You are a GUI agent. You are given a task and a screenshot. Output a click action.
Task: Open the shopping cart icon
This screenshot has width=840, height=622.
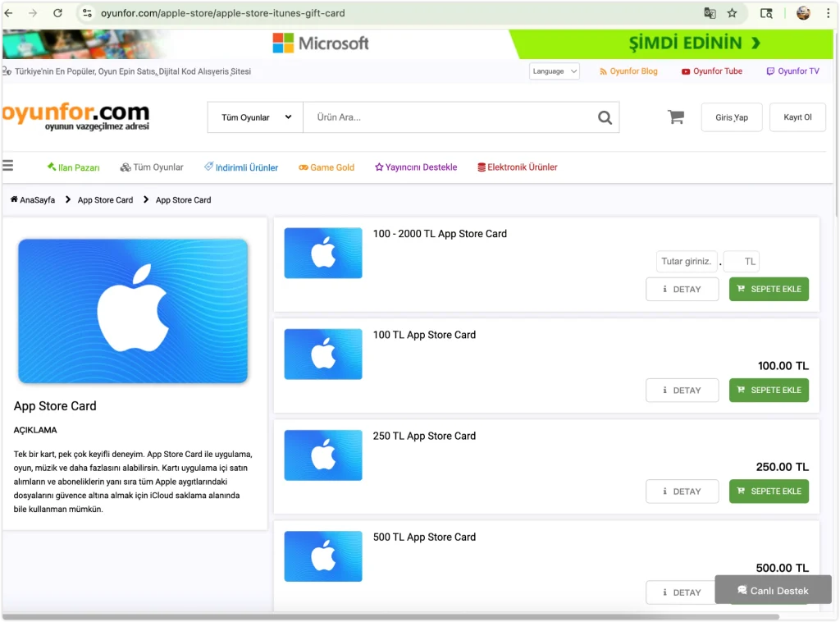[x=676, y=117]
